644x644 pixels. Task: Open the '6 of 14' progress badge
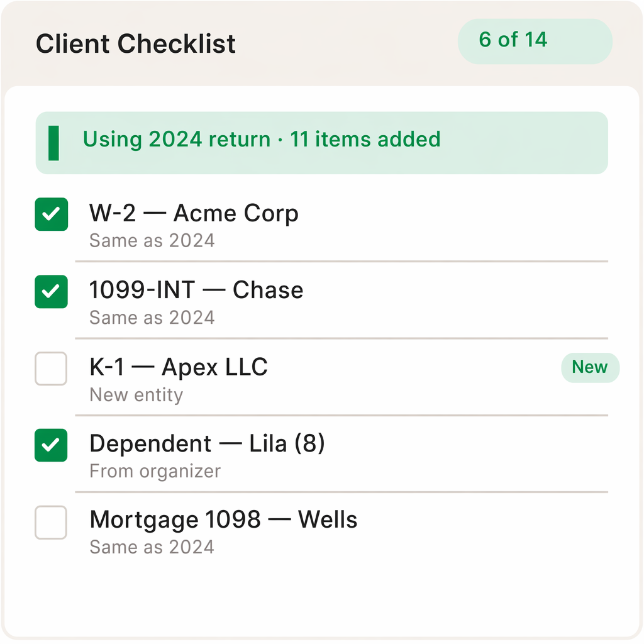[x=535, y=41]
